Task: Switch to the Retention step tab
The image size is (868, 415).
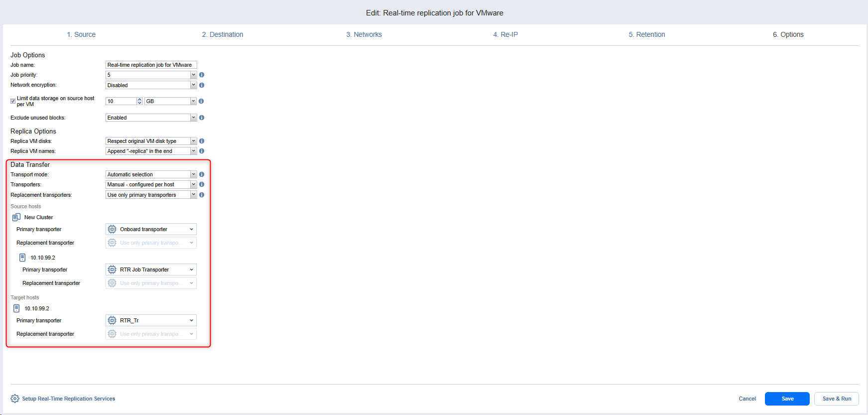Action: coord(646,34)
